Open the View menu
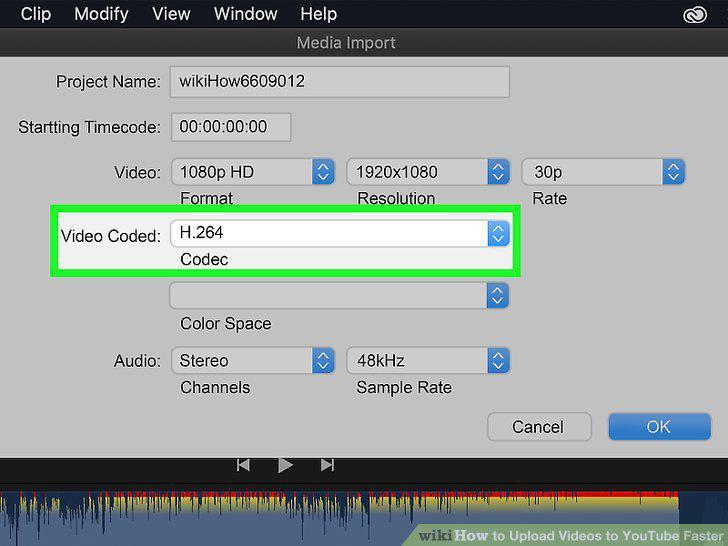This screenshot has width=728, height=546. pyautogui.click(x=171, y=14)
